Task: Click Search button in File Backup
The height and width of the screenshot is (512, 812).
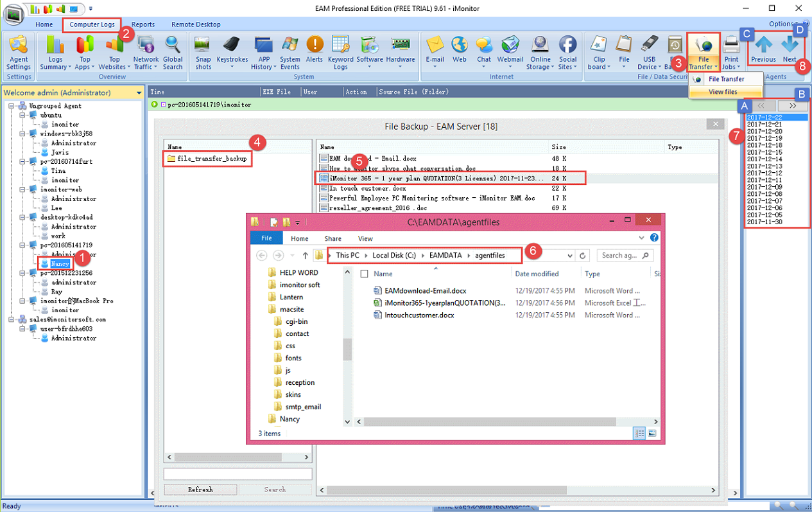Action: coord(275,490)
